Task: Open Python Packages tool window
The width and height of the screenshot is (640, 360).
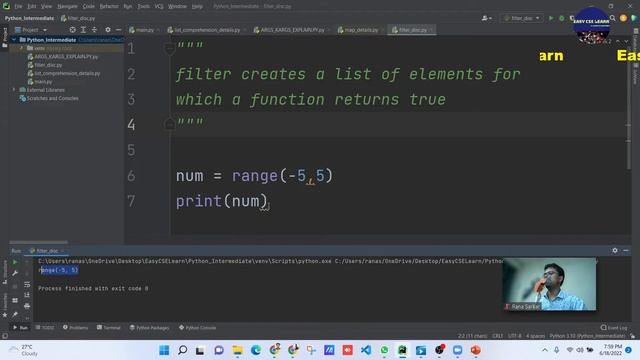Action: click(x=149, y=327)
